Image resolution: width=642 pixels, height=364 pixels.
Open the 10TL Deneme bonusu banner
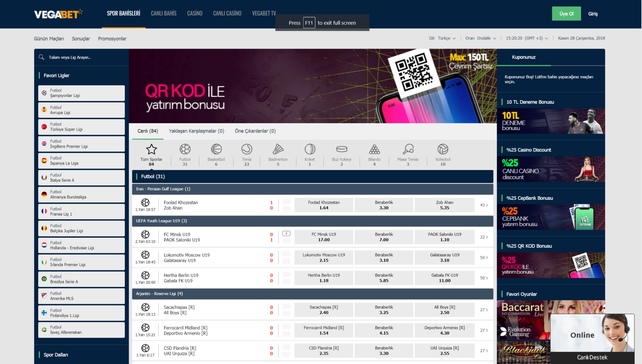[x=551, y=121]
